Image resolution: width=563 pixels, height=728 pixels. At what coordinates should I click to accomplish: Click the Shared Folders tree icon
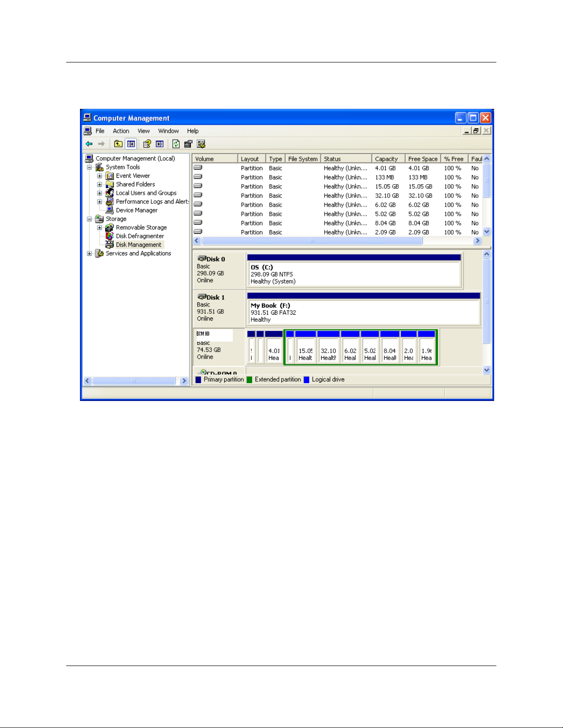[x=109, y=184]
